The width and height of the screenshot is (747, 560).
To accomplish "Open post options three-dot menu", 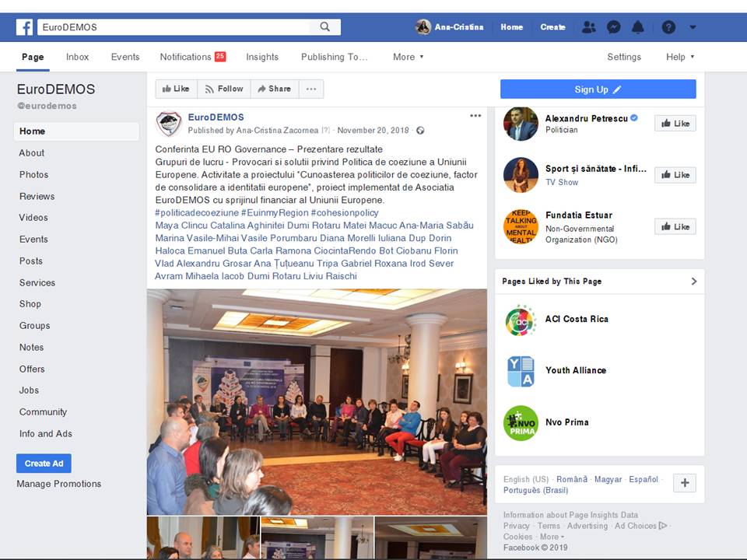I will coord(475,116).
